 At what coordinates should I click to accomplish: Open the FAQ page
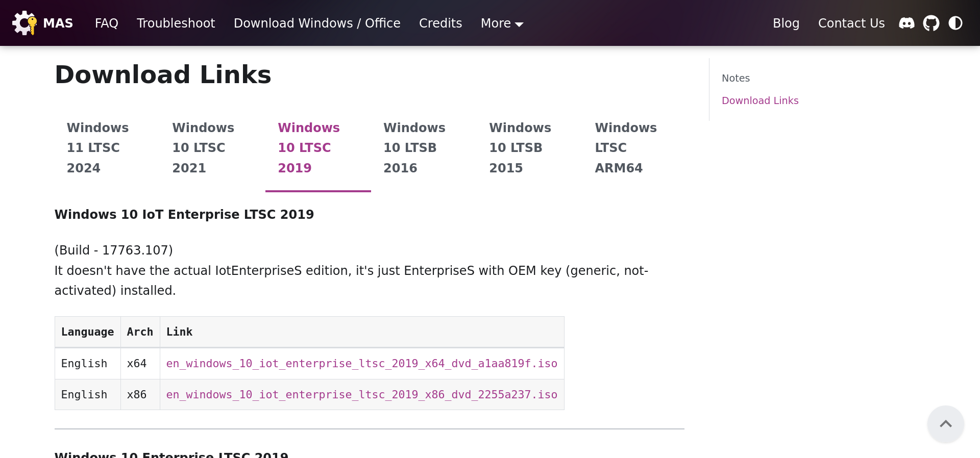click(106, 23)
